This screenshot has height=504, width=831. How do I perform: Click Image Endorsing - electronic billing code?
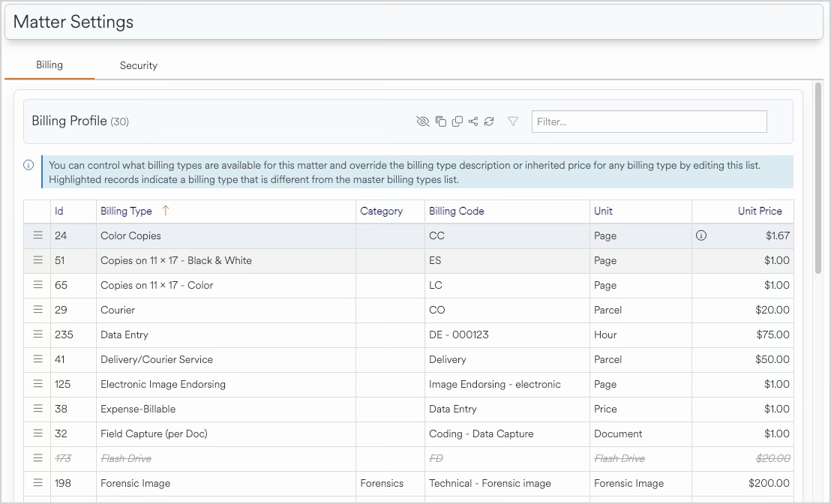495,384
